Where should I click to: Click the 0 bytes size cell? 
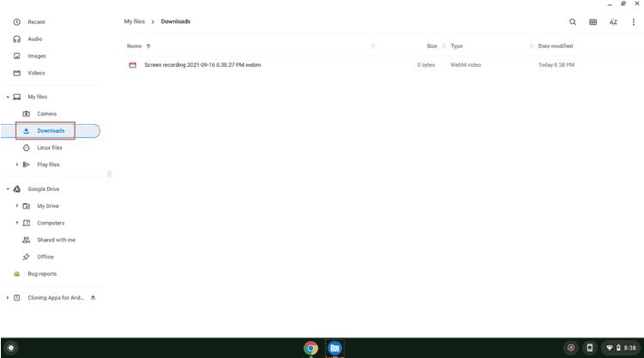pos(426,65)
